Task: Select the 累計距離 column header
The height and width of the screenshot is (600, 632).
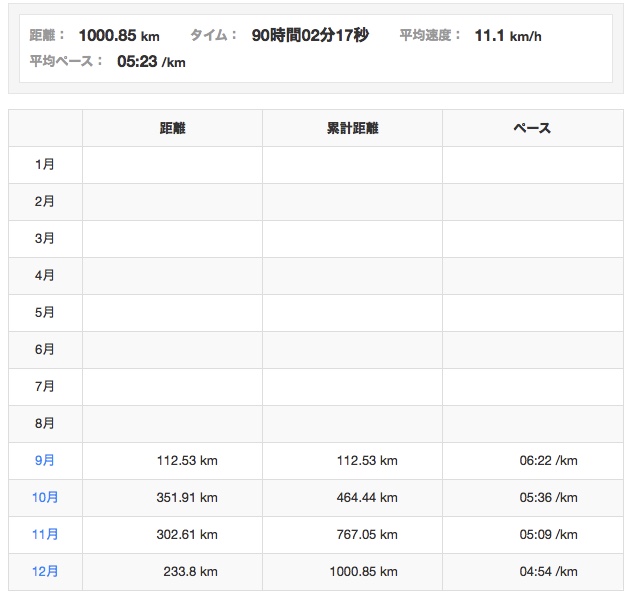Action: (x=353, y=128)
